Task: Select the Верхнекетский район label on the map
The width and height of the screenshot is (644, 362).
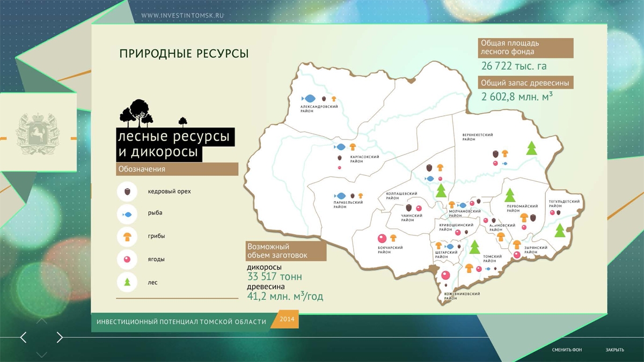Action: [477, 137]
